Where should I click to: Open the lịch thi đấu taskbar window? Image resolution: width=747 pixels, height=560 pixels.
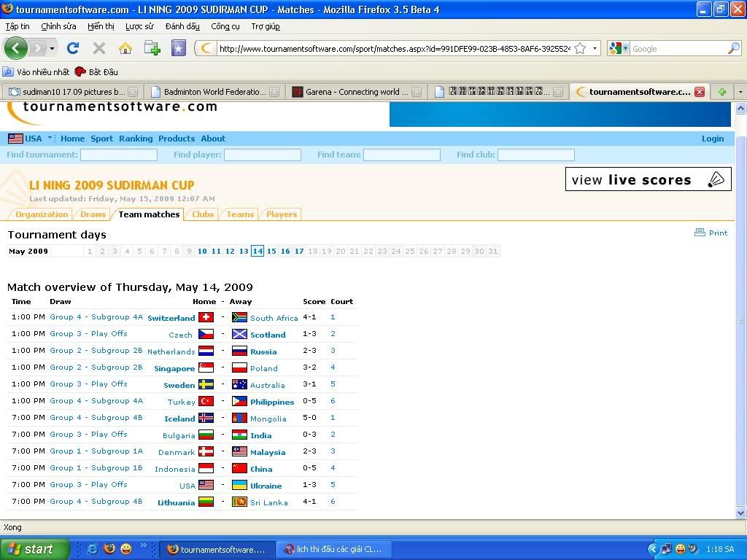pos(333,549)
